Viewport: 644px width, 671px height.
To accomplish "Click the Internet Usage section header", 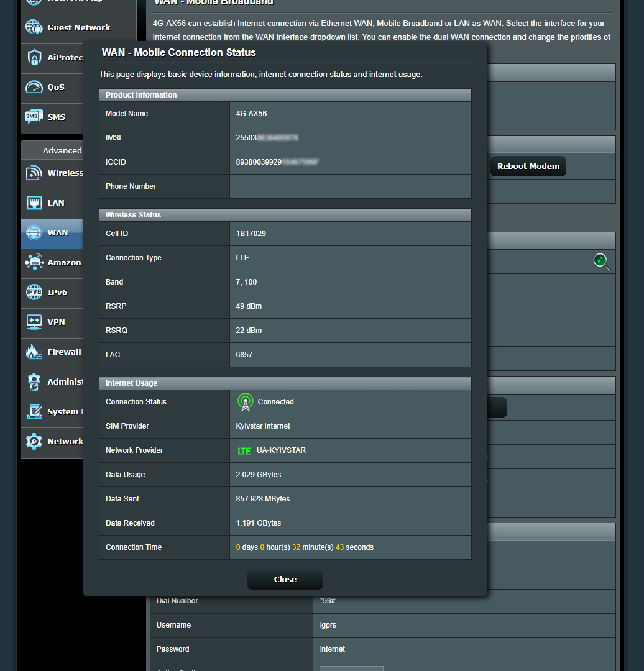I will click(x=285, y=383).
